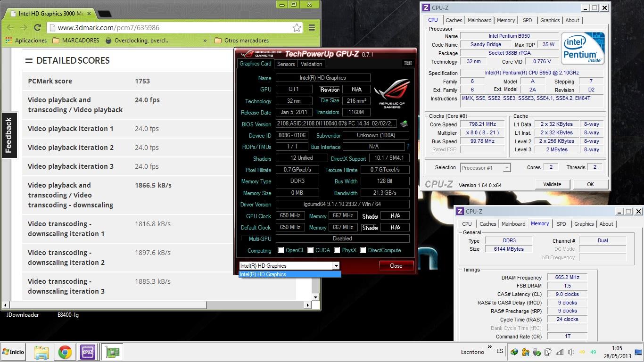The height and width of the screenshot is (362, 644).
Task: Toggle the PhysX checkbox
Action: click(337, 250)
